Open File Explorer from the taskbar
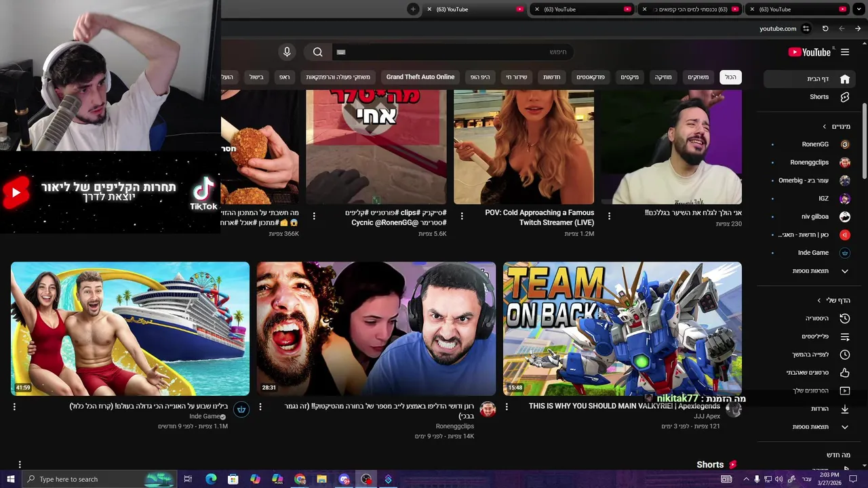This screenshot has width=868, height=488. (321, 479)
